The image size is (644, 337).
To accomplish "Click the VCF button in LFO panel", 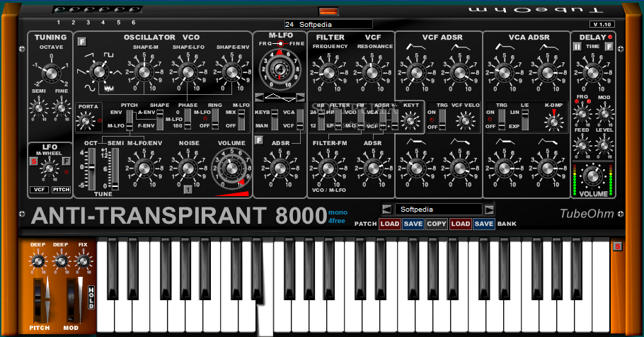I will click(39, 190).
